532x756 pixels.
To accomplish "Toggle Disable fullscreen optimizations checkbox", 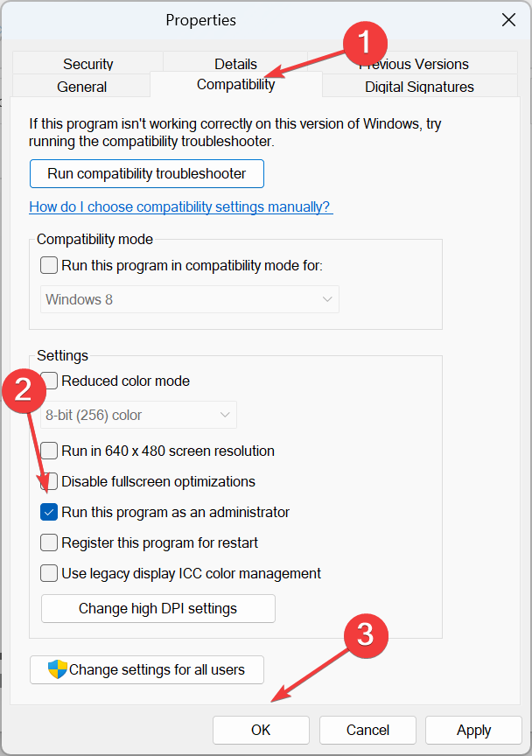I will [x=49, y=481].
